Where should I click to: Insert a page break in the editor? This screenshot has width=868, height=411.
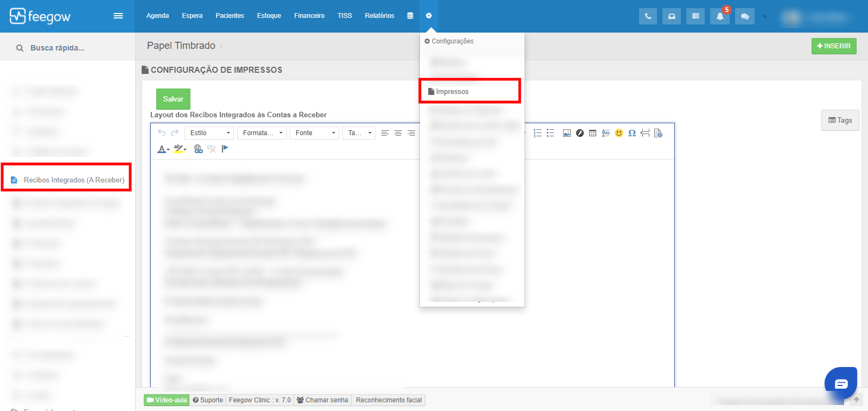(645, 133)
